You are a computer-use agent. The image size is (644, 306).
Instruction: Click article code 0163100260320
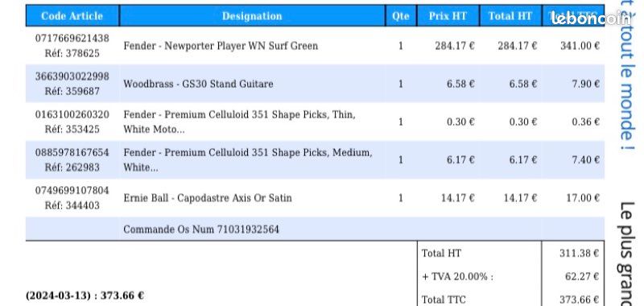click(x=72, y=114)
